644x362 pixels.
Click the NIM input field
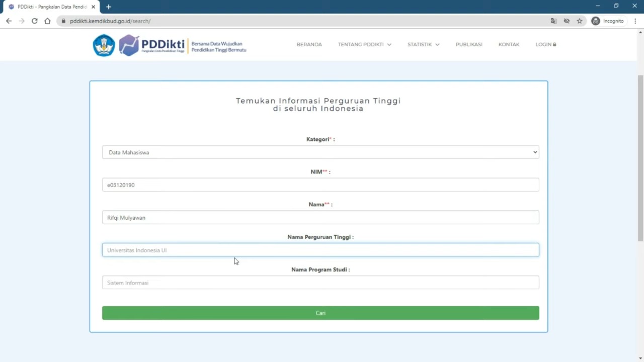[x=320, y=185]
